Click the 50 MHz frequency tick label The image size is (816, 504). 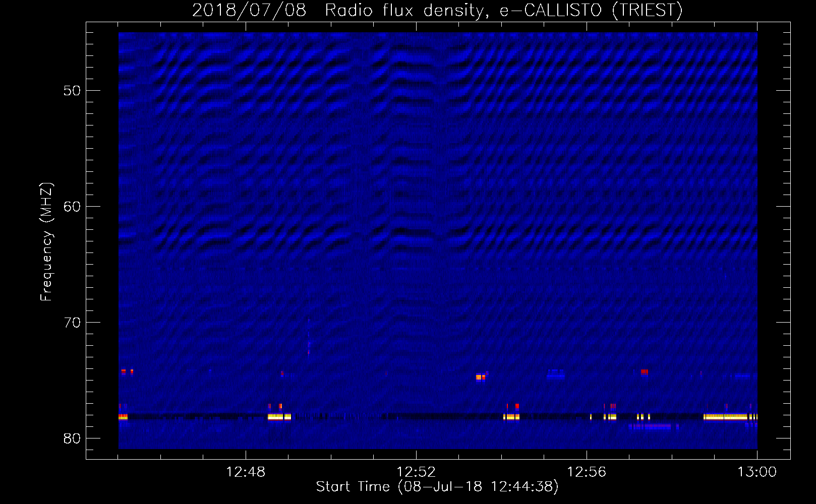click(x=72, y=91)
